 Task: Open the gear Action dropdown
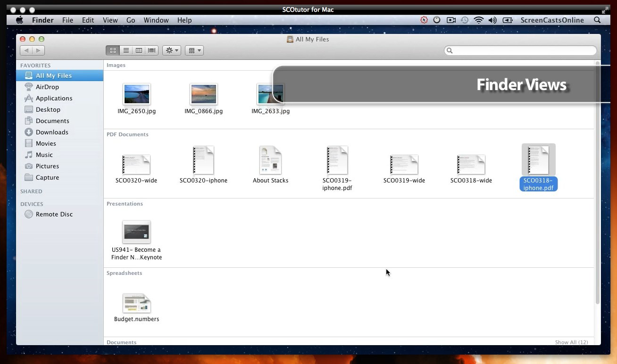tap(172, 50)
